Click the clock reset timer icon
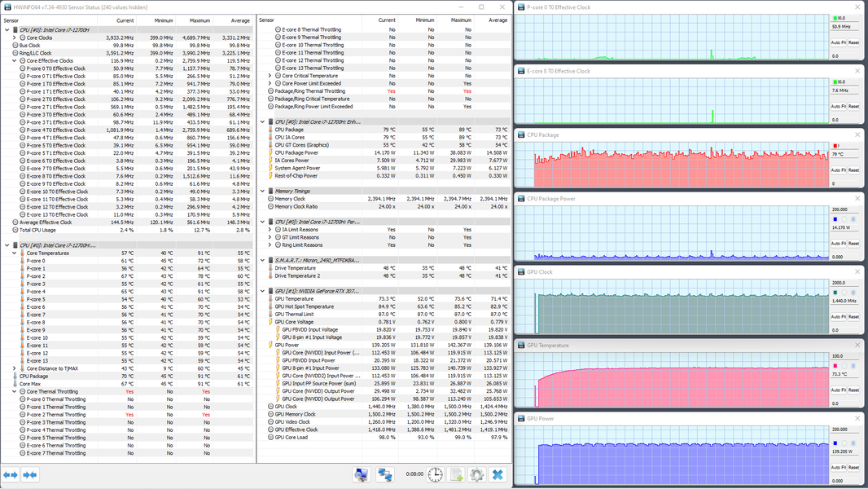868x489 pixels. point(436,474)
